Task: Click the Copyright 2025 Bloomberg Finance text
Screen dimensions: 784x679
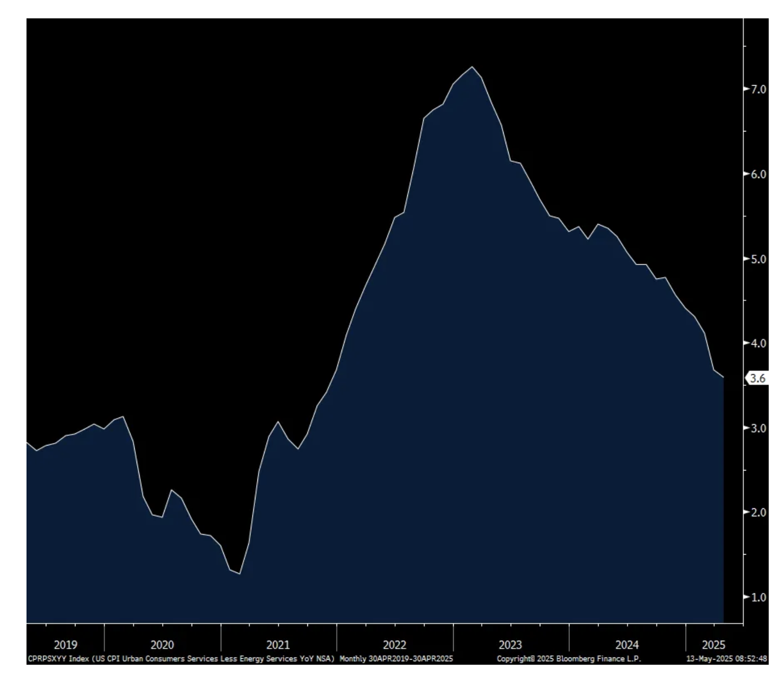Action: click(x=568, y=659)
